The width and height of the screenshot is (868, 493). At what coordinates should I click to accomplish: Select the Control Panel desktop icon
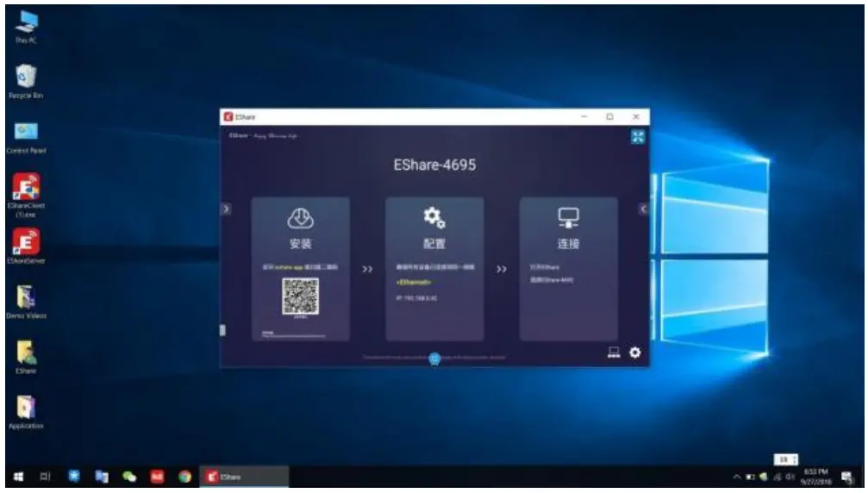26,137
